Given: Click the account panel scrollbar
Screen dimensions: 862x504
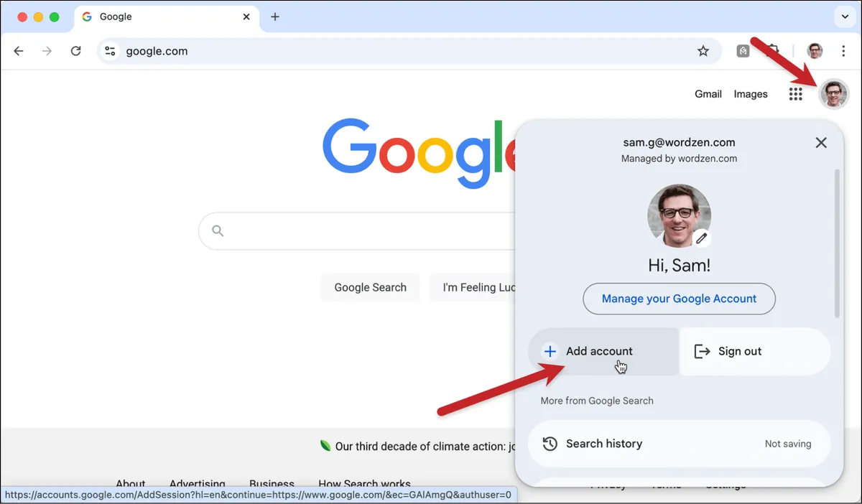Looking at the screenshot, I should click(x=836, y=243).
